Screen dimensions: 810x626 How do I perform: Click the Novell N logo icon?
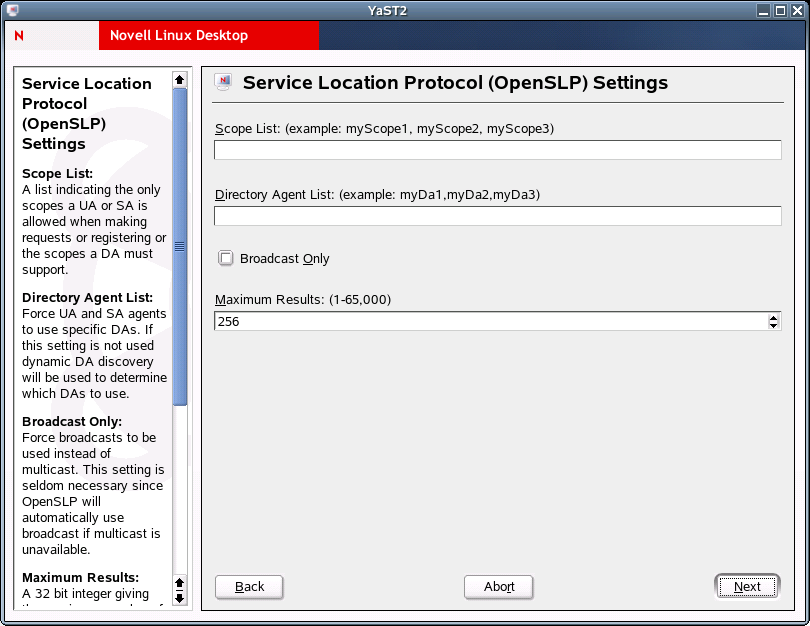tap(19, 36)
